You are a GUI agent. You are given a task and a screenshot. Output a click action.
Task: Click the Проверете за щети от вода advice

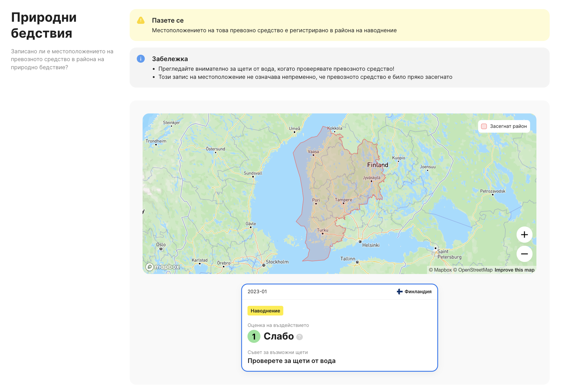[291, 361]
